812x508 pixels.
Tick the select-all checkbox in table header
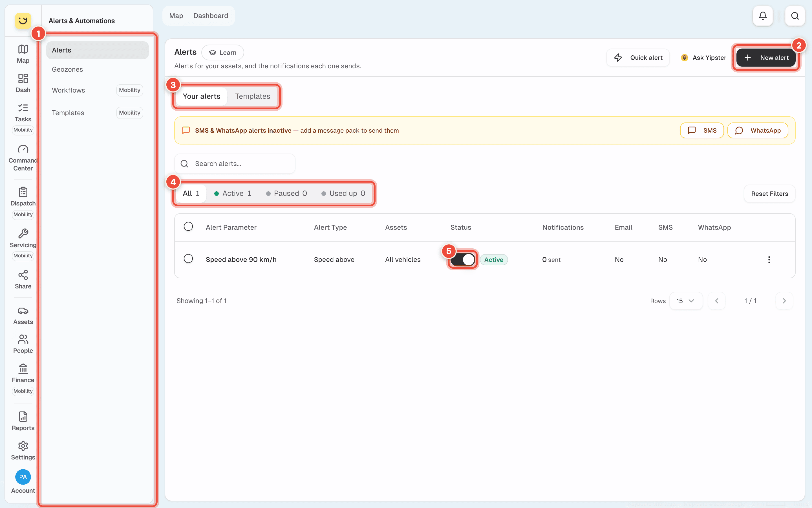188,227
